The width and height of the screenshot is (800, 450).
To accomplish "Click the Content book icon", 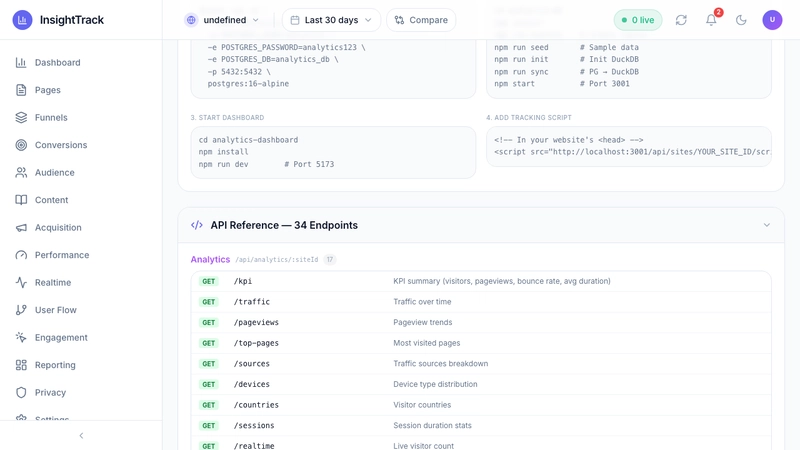I will pos(21,200).
